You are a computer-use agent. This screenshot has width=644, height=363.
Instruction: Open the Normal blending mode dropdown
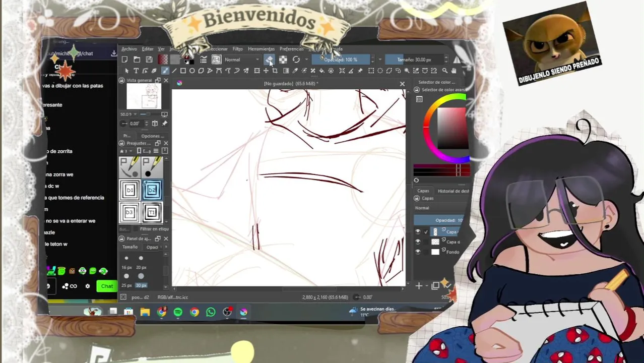[242, 59]
